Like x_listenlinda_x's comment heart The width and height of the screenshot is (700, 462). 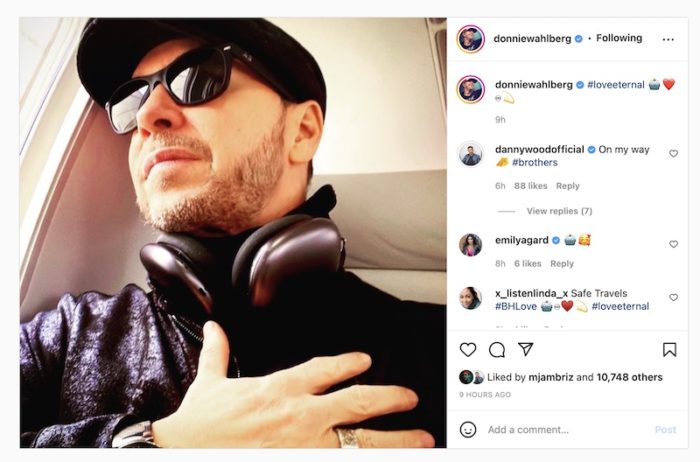click(673, 297)
